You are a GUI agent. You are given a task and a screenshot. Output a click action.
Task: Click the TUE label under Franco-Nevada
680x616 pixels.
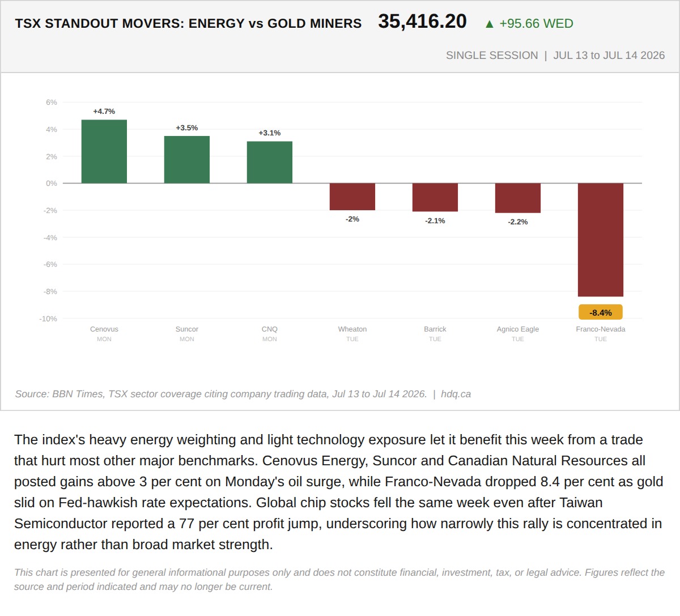coord(601,339)
